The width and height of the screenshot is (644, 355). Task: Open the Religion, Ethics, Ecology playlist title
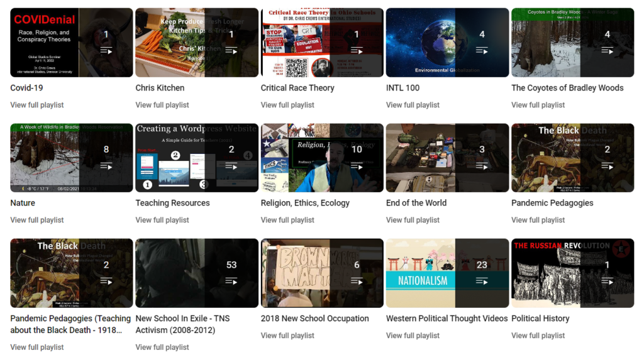coord(305,203)
